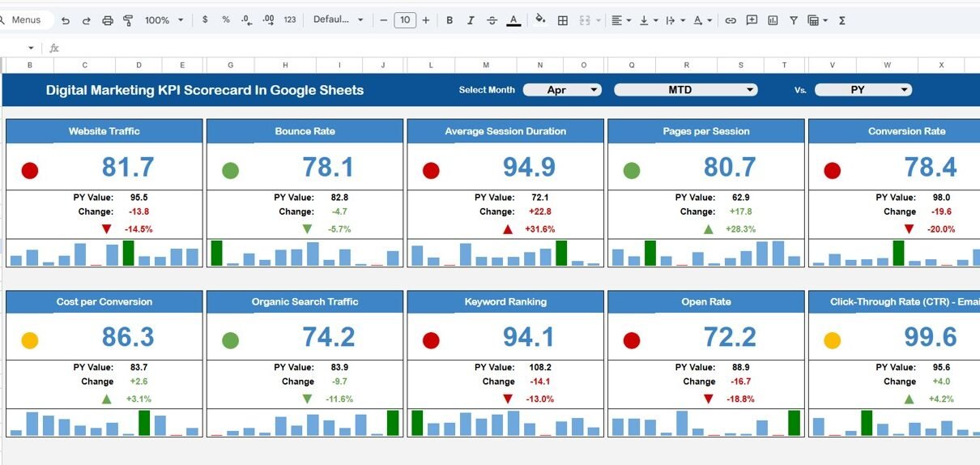
Task: Expand the PY comparison dropdown
Action: pos(863,90)
